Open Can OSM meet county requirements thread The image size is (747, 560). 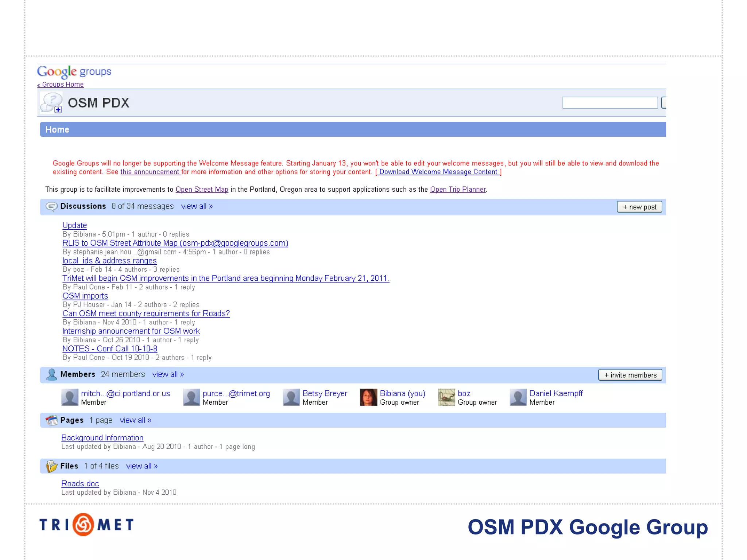pos(146,314)
